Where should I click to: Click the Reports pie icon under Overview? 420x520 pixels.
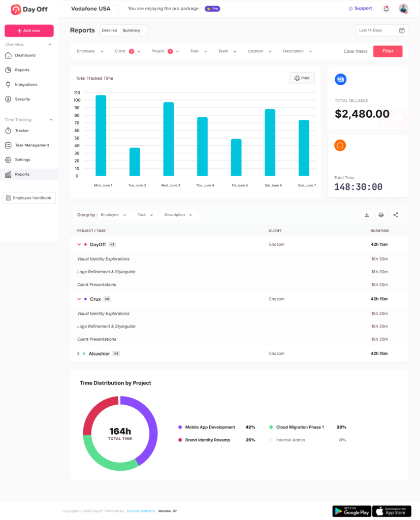tap(8, 70)
